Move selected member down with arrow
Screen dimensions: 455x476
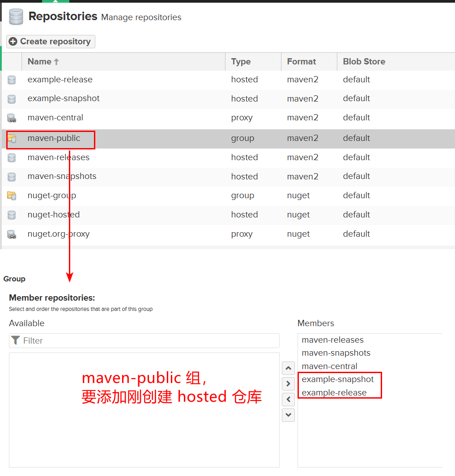click(289, 415)
